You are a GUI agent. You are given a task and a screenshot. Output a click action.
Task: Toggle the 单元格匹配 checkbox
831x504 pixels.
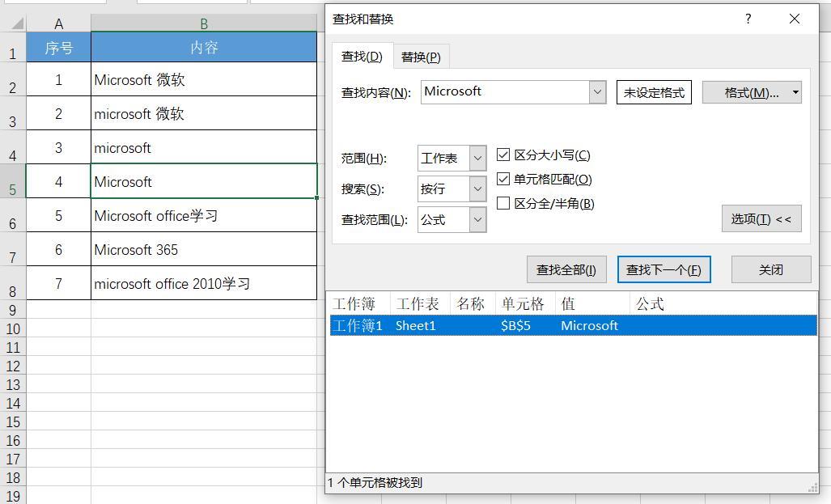[x=503, y=179]
